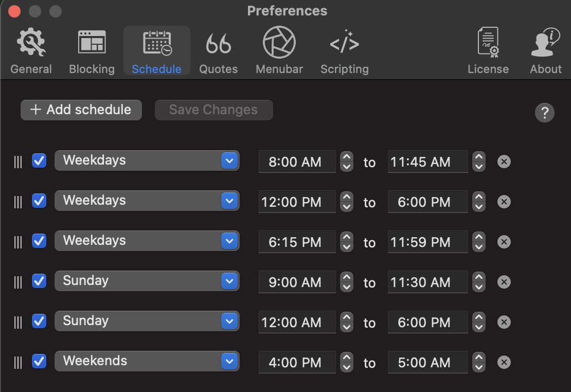Uncheck the Weekdays 12:00 PM schedule
The image size is (571, 392).
(39, 201)
